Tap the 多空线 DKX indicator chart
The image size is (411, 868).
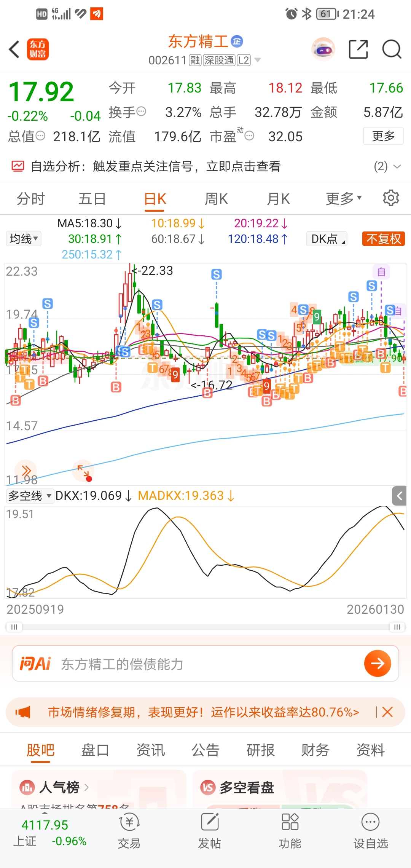[205, 552]
